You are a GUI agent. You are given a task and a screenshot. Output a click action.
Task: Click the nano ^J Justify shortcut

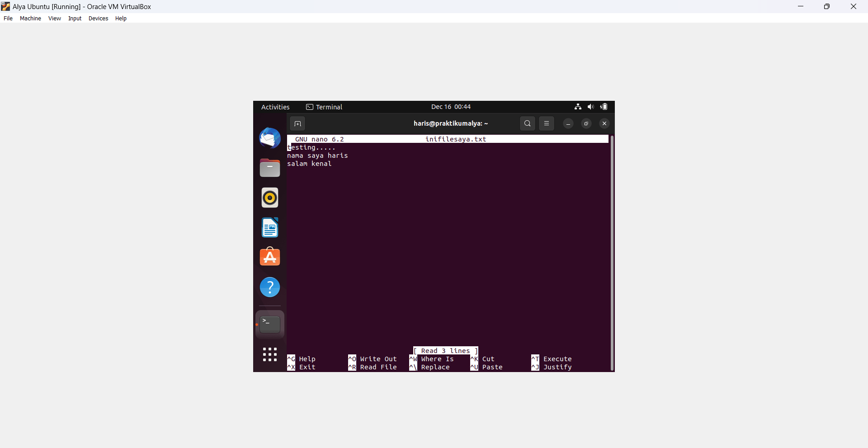[552, 367]
